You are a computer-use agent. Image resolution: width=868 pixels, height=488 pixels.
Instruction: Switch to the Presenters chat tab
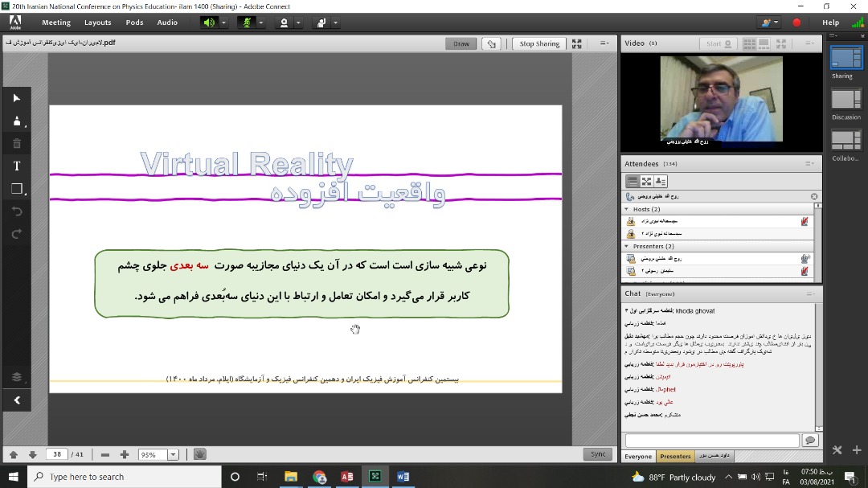point(675,456)
